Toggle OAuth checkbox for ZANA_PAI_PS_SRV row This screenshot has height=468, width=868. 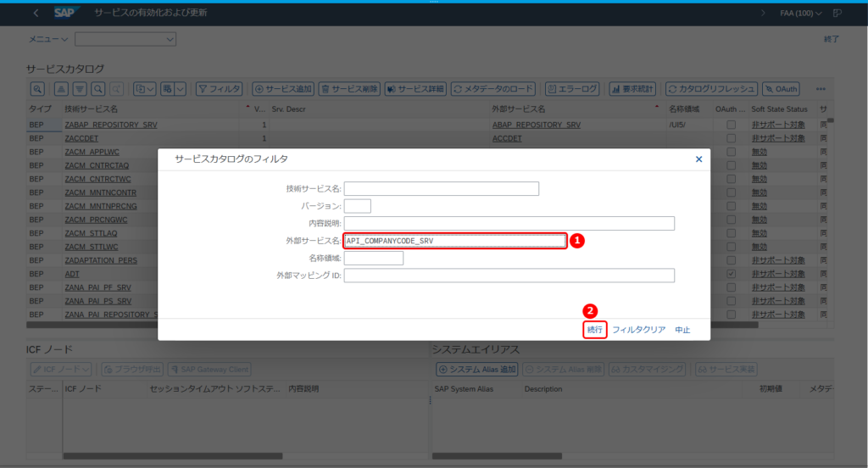732,301
